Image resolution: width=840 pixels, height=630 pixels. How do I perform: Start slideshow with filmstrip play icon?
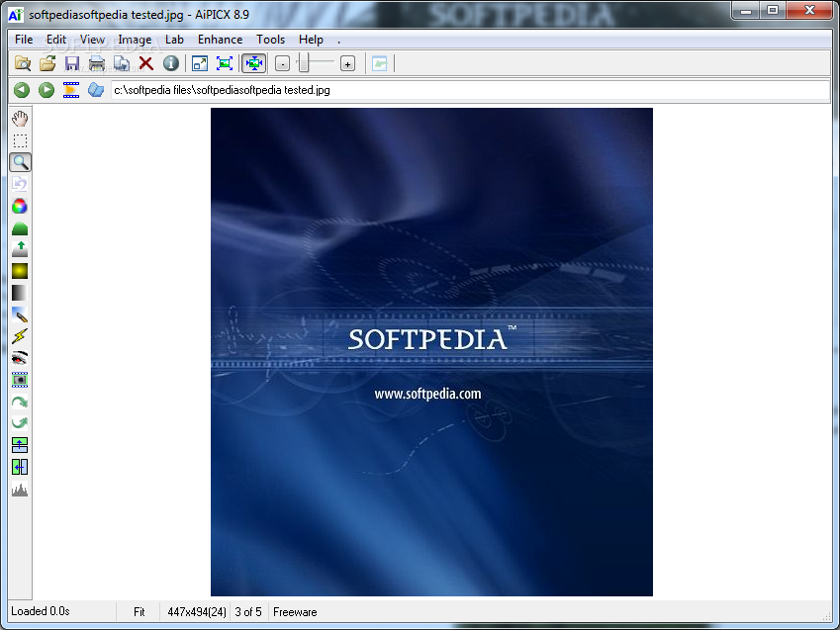pos(71,90)
